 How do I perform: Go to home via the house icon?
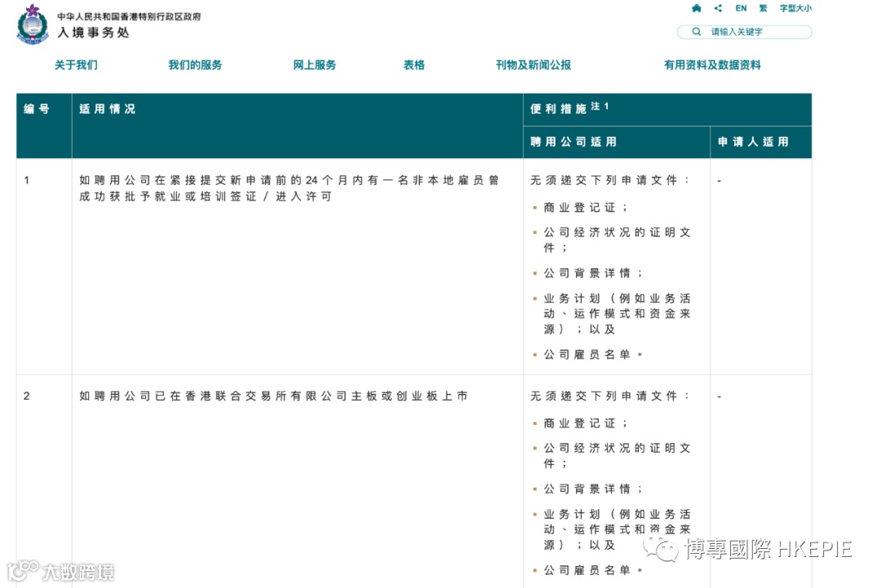[x=696, y=8]
